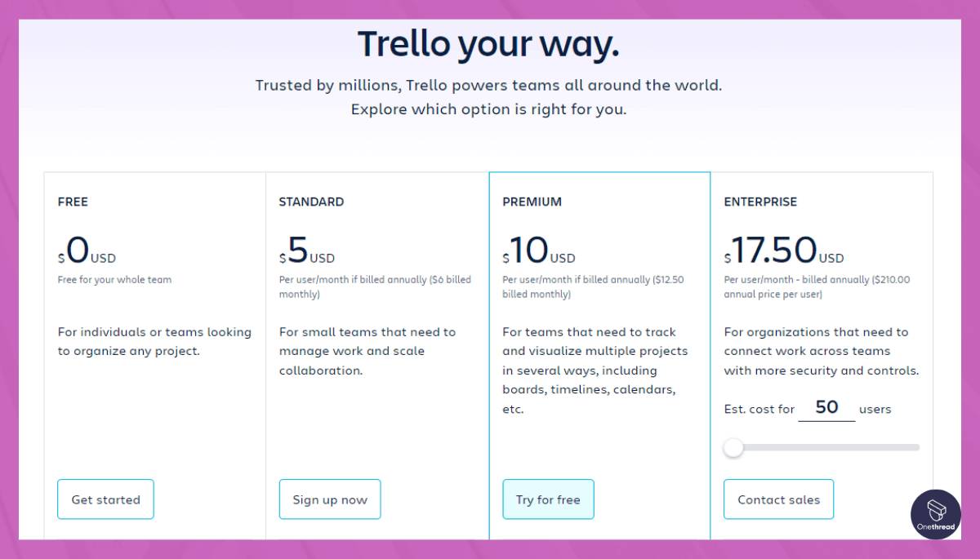The image size is (980, 559).
Task: Click the slider track to adjust user count
Action: [825, 447]
